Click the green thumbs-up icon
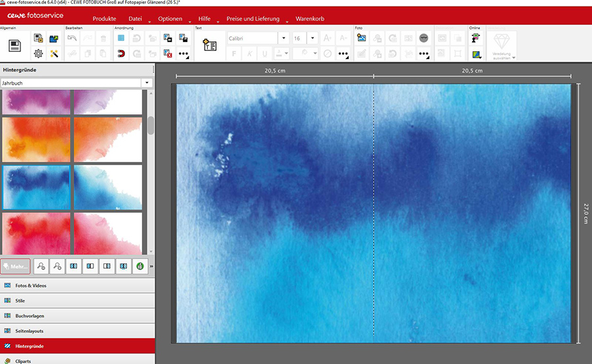 point(139,266)
